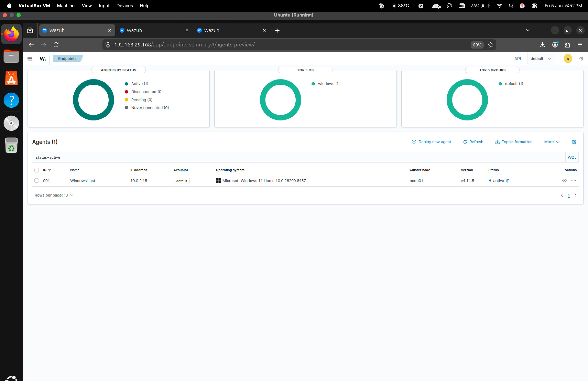
Task: Open a new Firefox tab
Action: pyautogui.click(x=277, y=30)
